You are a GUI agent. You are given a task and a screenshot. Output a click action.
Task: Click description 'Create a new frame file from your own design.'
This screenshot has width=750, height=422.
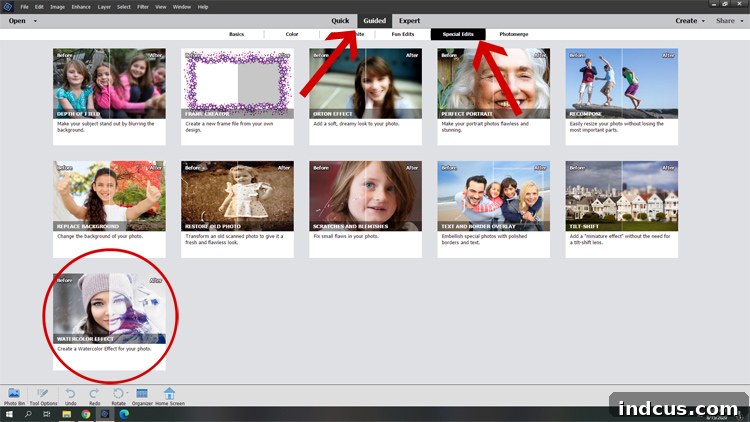pyautogui.click(x=230, y=127)
